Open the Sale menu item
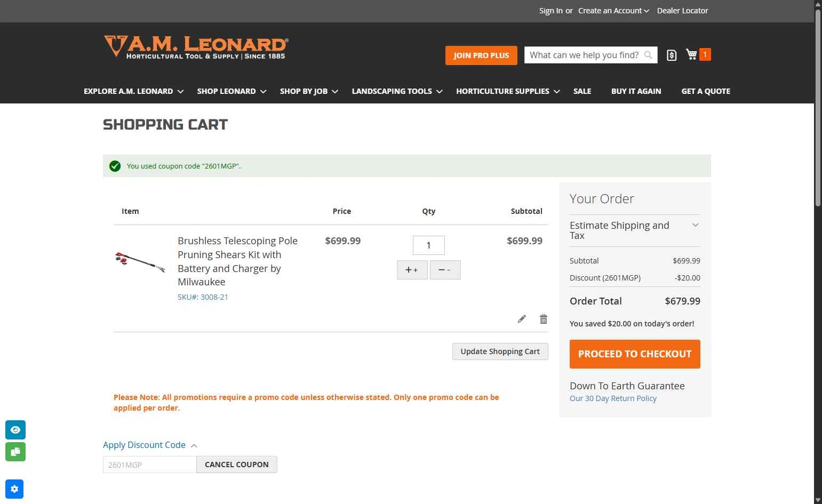 582,91
